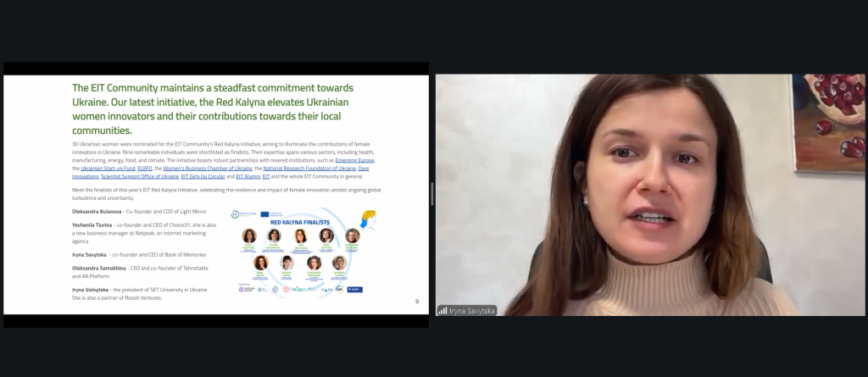Image resolution: width=868 pixels, height=377 pixels.
Task: Follow the EIT Girls Go Circular link
Action: (x=203, y=176)
